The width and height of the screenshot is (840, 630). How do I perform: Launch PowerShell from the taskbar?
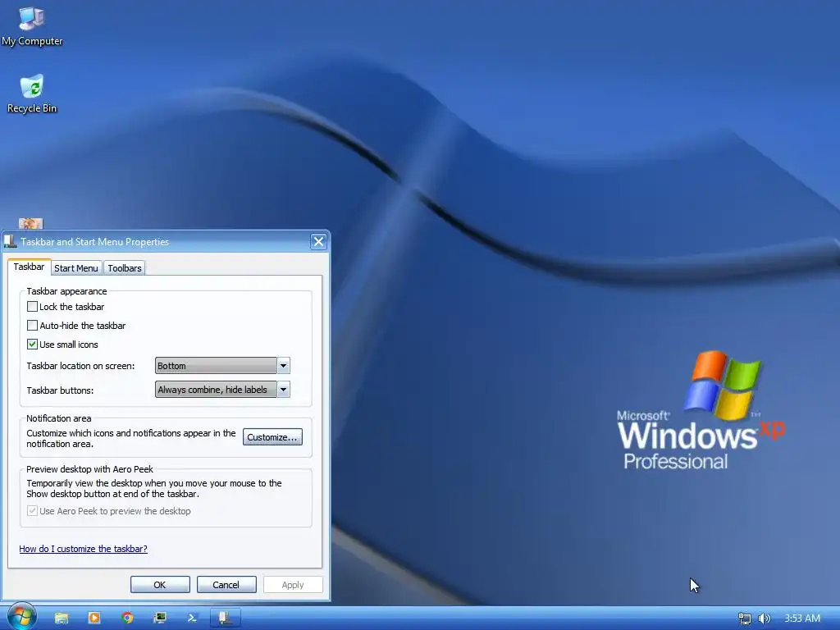(x=192, y=618)
